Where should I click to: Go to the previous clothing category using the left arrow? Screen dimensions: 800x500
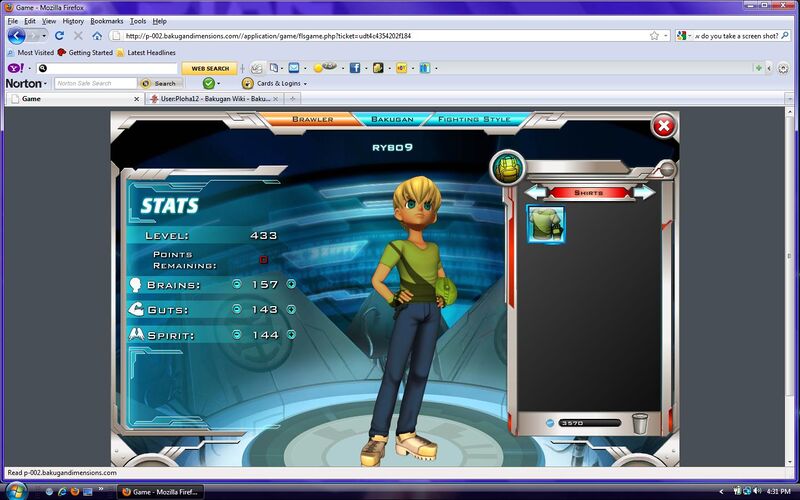[x=537, y=191]
